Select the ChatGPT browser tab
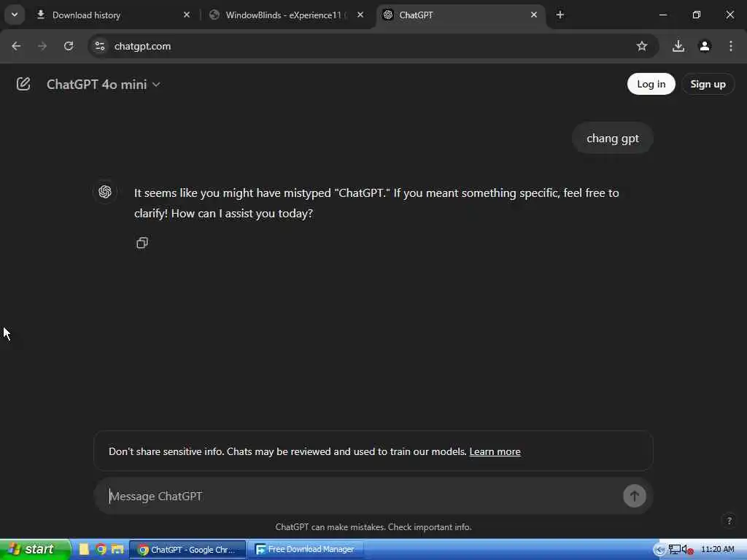This screenshot has width=747, height=560. pos(460,15)
